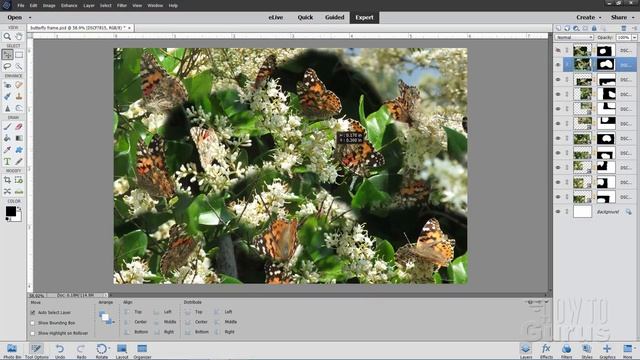The image size is (640, 360).
Task: Select the Smart Brush tool
Action: pos(7,96)
